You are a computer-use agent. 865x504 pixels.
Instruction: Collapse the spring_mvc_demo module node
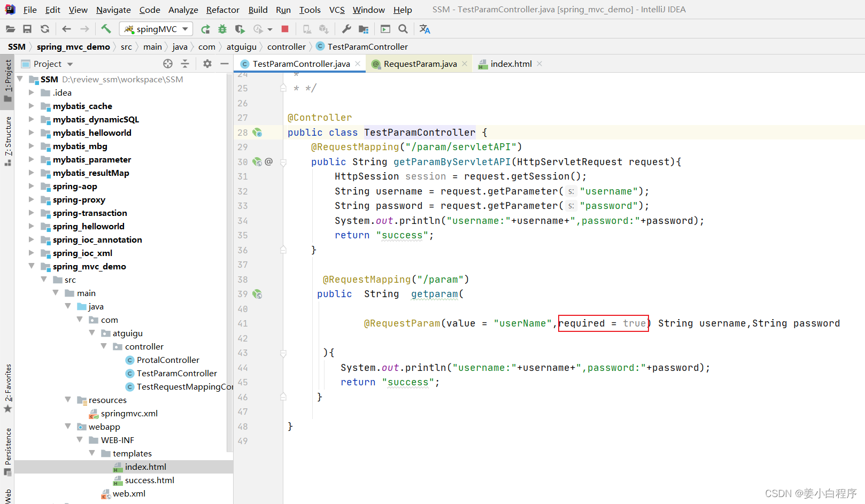32,266
